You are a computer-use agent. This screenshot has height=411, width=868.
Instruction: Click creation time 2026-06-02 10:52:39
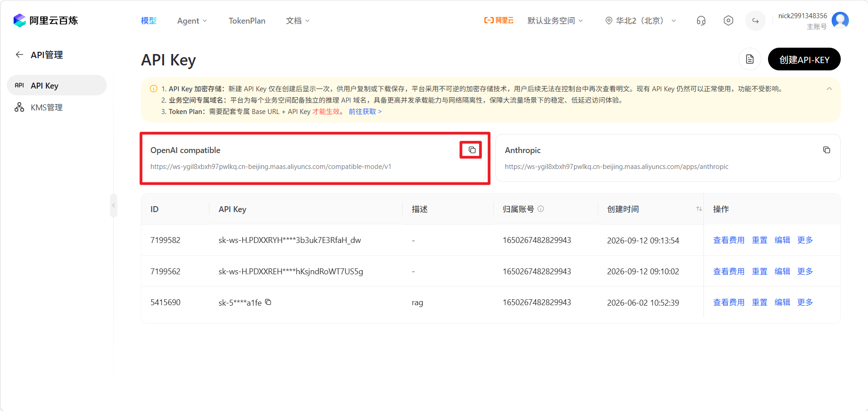point(643,303)
